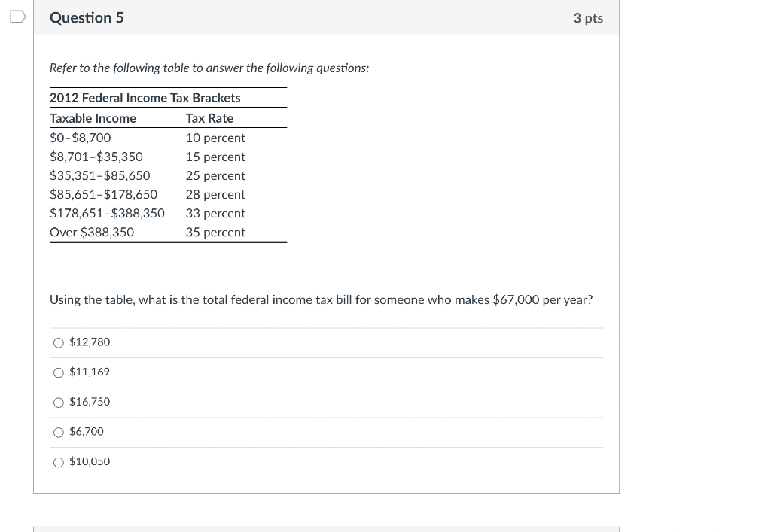Choose $16,750 as your answer

pyautogui.click(x=59, y=402)
